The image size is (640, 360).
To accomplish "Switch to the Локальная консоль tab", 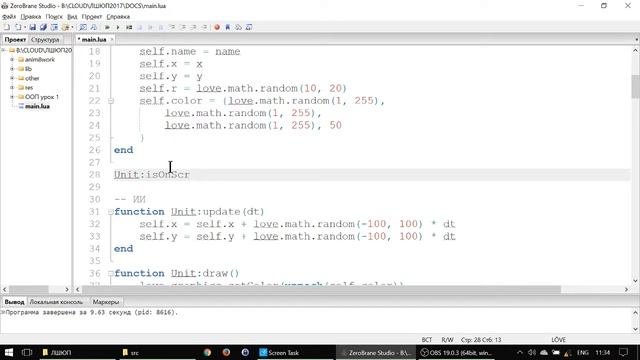I will click(56, 302).
